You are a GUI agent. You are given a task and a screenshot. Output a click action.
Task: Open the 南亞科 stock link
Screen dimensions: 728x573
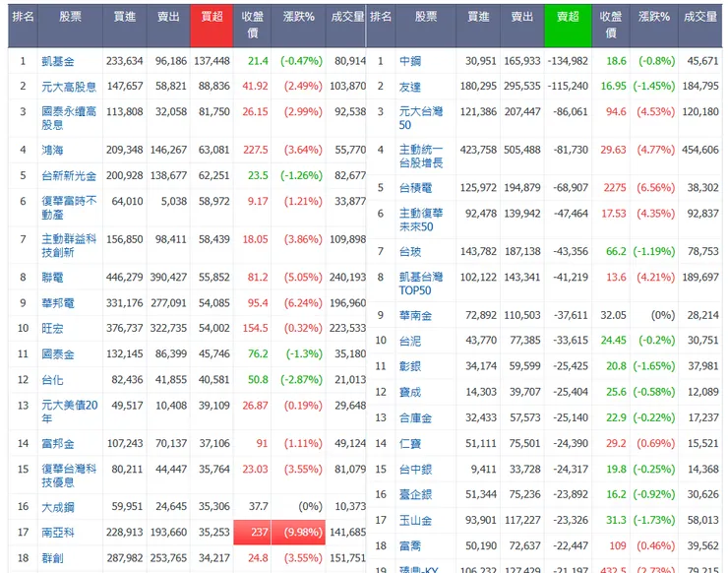coord(58,533)
